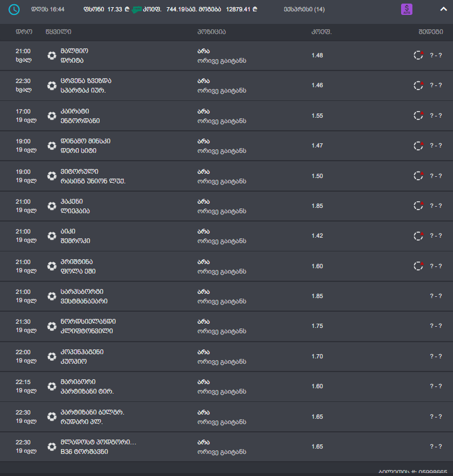Click the ექსპრესი (14) label in the header
Screen dimensions: 453x476
(x=304, y=10)
